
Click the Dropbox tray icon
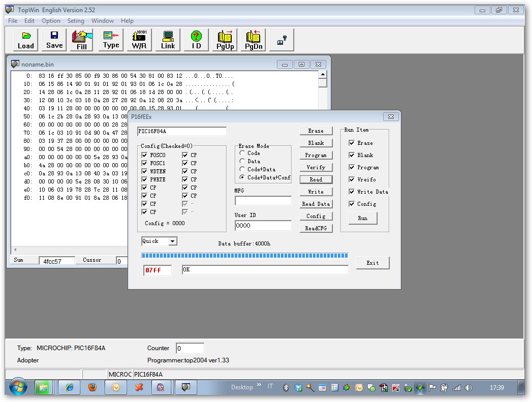point(298,388)
